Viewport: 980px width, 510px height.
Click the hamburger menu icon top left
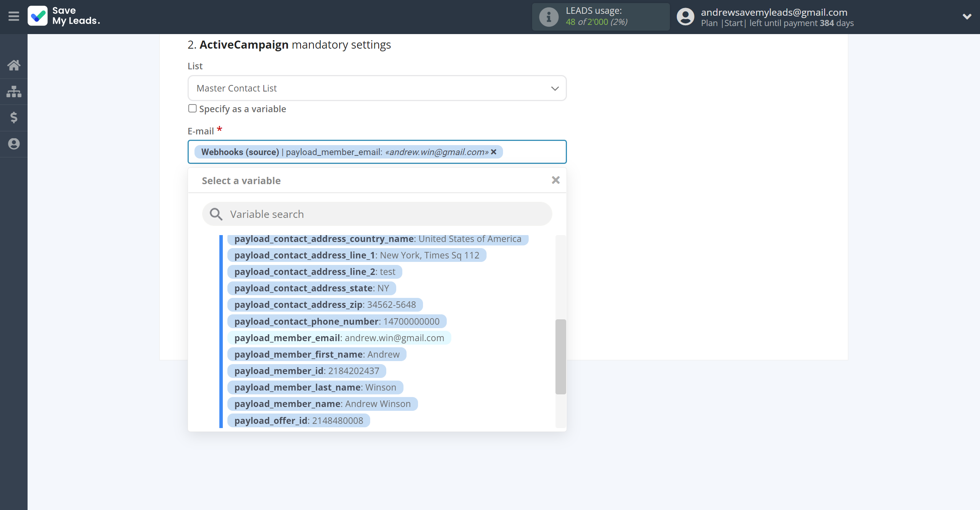click(14, 16)
